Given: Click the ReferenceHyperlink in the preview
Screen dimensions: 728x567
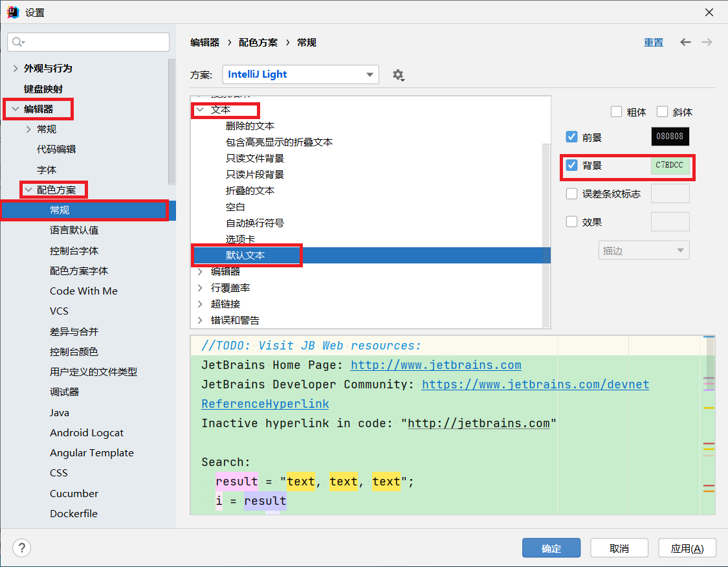Looking at the screenshot, I should 265,403.
